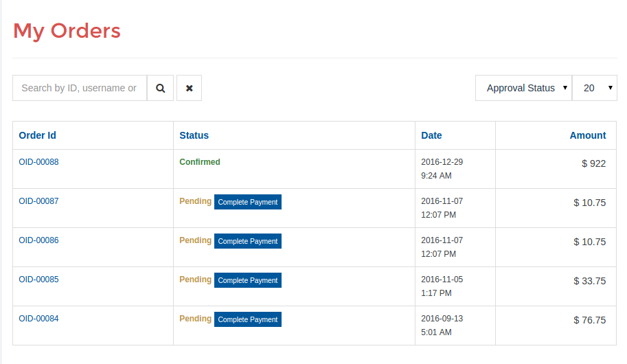Viewport: 627px width, 364px height.
Task: Select order link OID-00085
Action: point(39,280)
